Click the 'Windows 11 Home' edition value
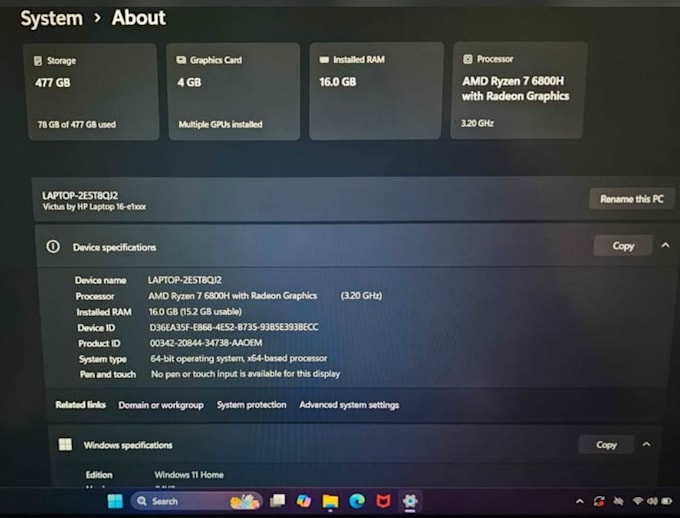The height and width of the screenshot is (518, 680). pos(189,475)
